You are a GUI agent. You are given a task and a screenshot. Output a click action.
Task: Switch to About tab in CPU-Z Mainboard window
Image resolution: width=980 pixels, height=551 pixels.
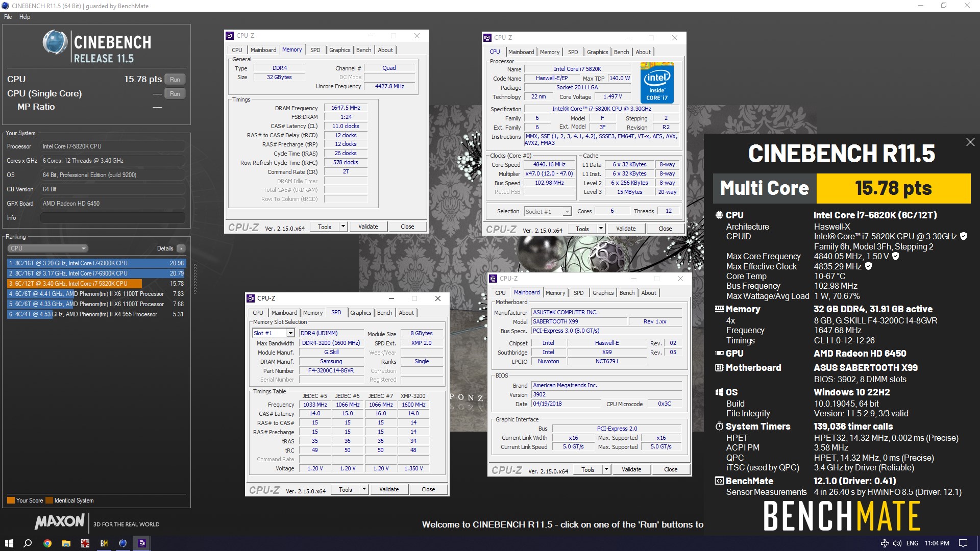coord(649,293)
